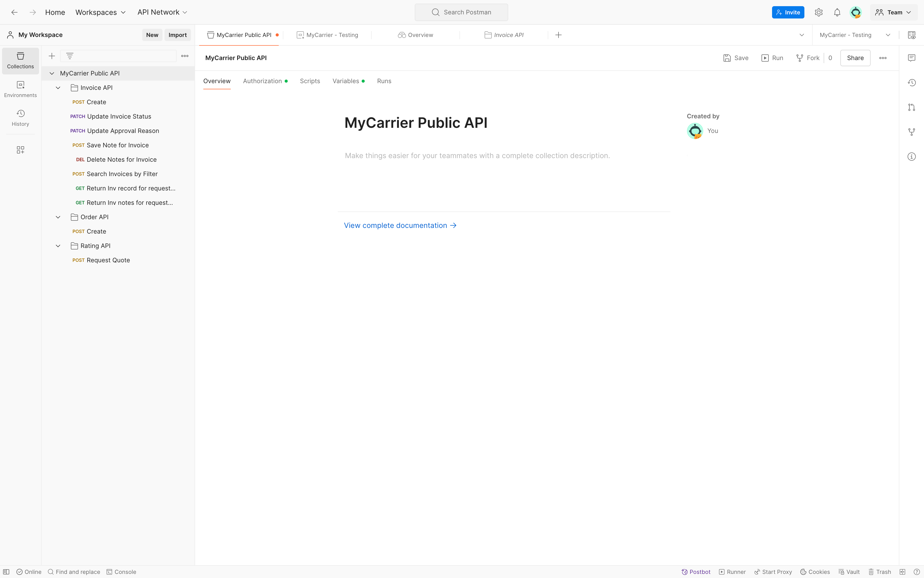Image resolution: width=924 pixels, height=578 pixels.
Task: Collapse the Invoice API folder
Action: point(58,88)
